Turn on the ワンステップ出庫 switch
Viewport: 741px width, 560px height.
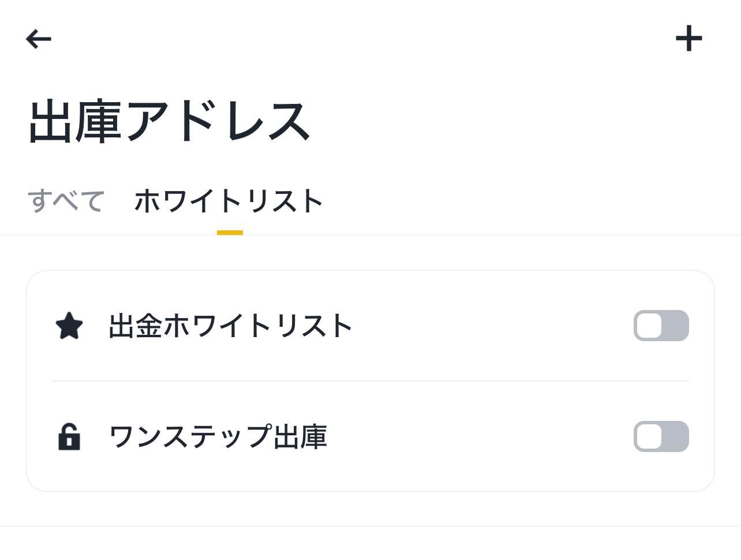pyautogui.click(x=661, y=436)
